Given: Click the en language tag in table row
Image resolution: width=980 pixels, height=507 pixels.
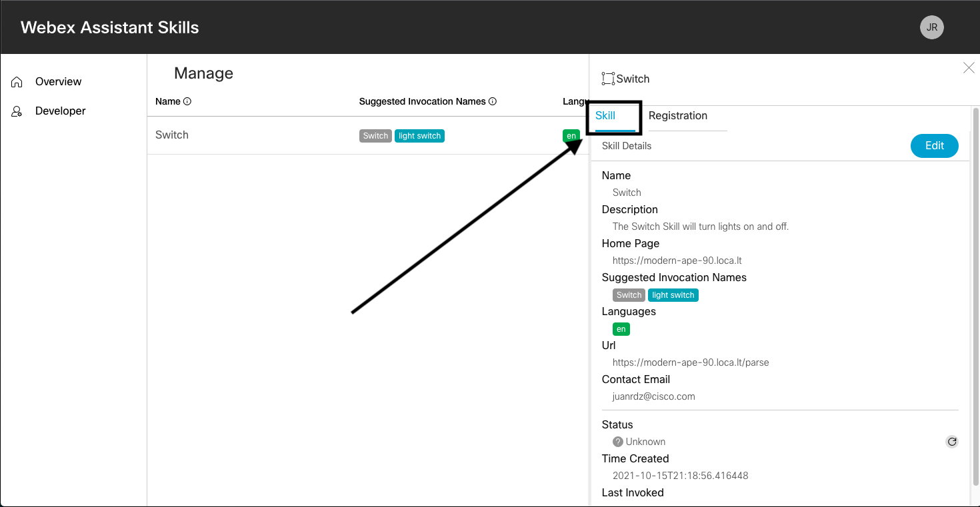Looking at the screenshot, I should pyautogui.click(x=571, y=136).
